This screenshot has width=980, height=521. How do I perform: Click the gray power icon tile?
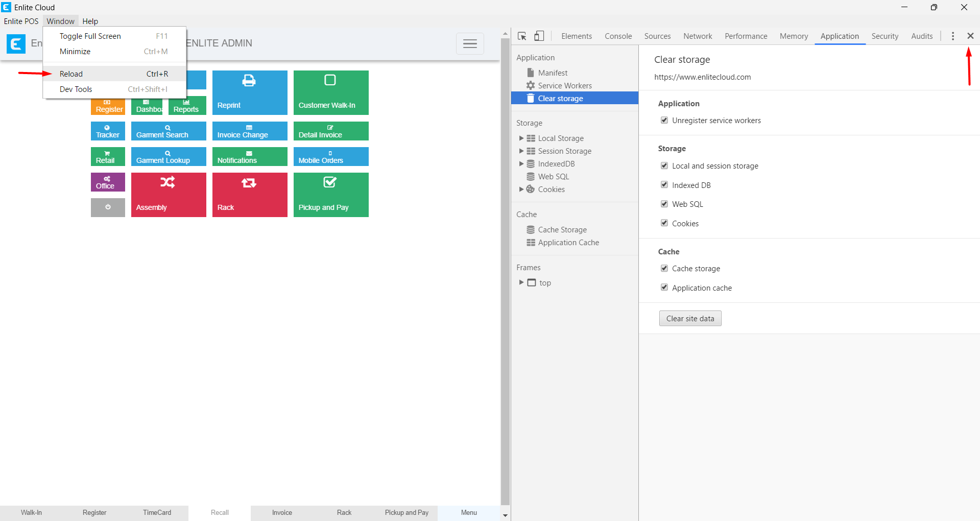(x=108, y=207)
